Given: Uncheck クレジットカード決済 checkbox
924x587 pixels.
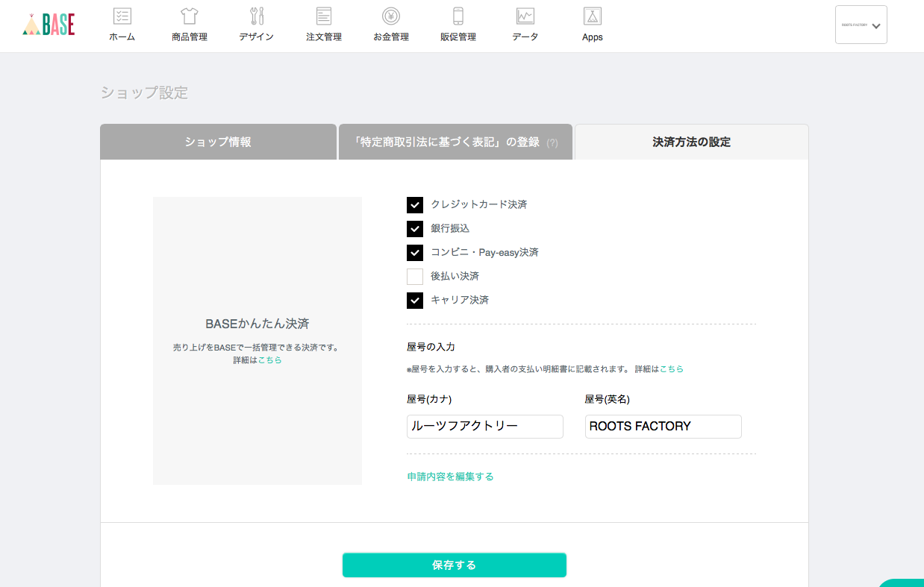Looking at the screenshot, I should pos(415,205).
